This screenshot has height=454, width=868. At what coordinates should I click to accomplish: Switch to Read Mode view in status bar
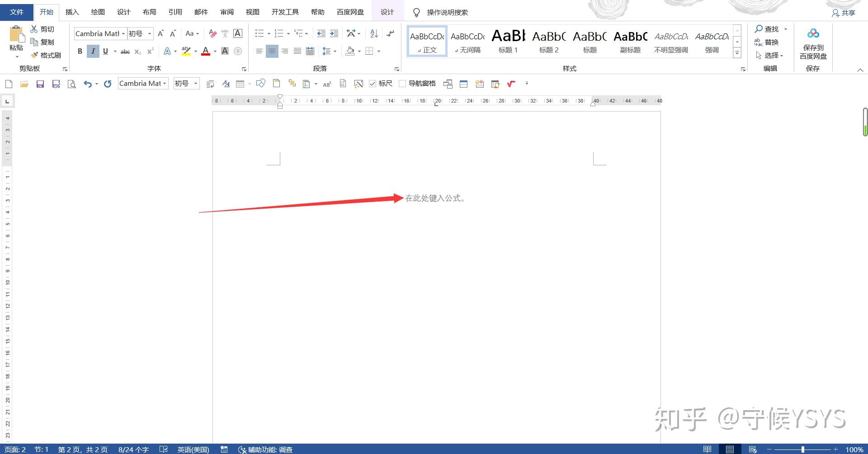click(707, 449)
